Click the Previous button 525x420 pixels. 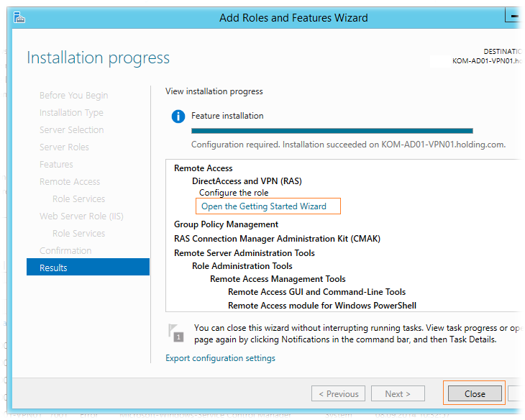click(x=338, y=393)
